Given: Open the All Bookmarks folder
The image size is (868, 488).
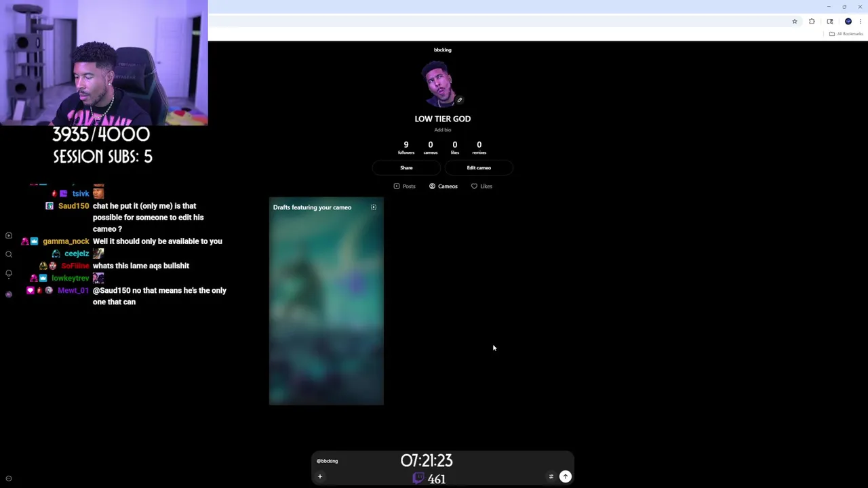Looking at the screenshot, I should pos(846,34).
